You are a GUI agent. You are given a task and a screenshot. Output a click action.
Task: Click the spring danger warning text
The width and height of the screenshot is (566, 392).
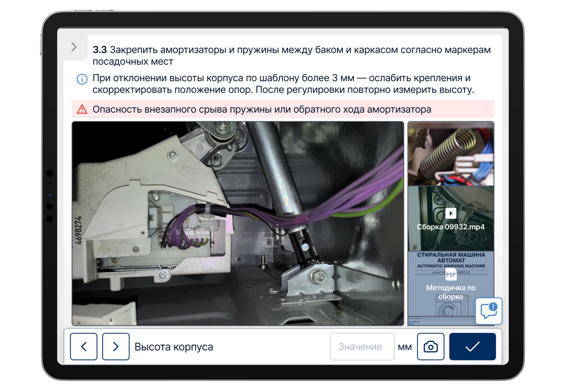tap(262, 110)
